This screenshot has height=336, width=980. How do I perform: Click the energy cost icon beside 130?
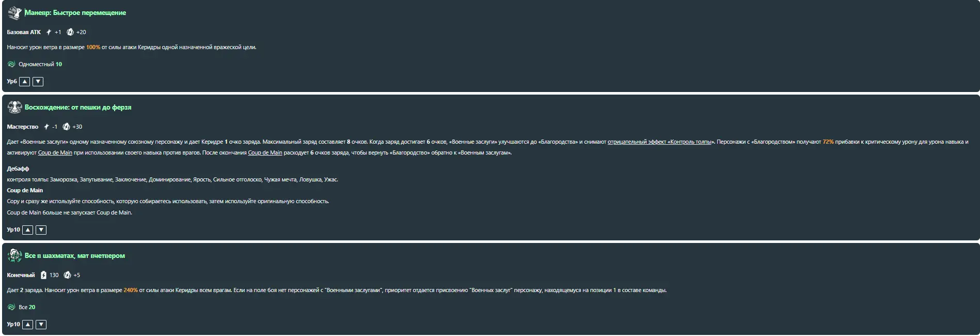43,275
